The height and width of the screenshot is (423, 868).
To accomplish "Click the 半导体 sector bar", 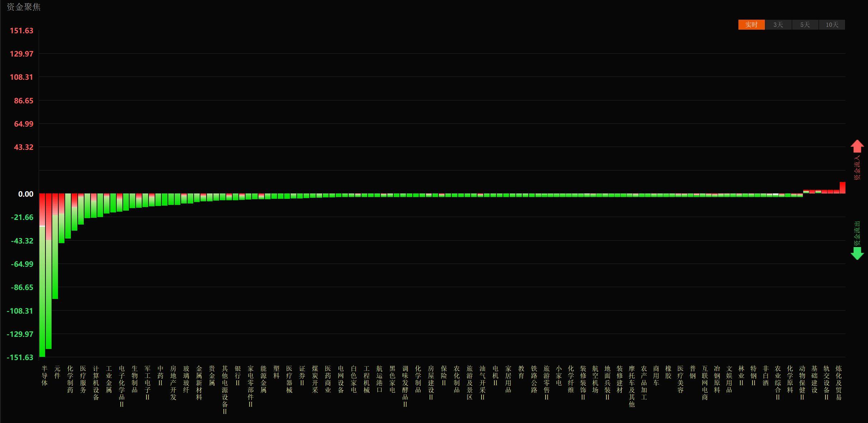I will (42, 275).
